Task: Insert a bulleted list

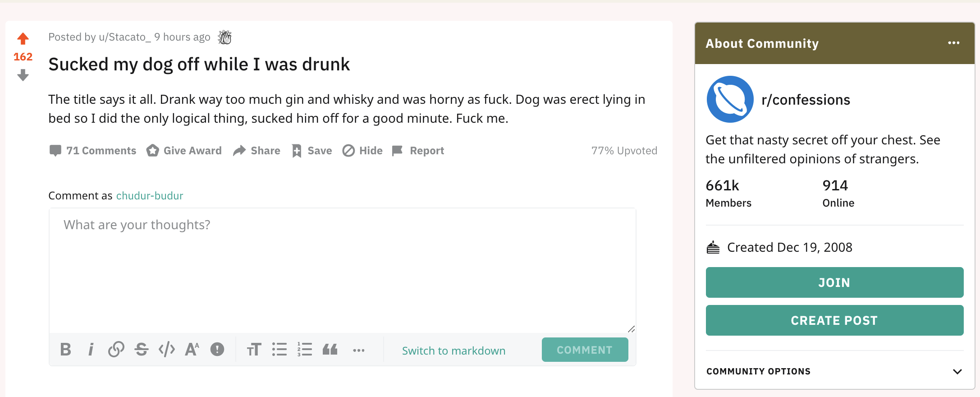Action: [279, 350]
